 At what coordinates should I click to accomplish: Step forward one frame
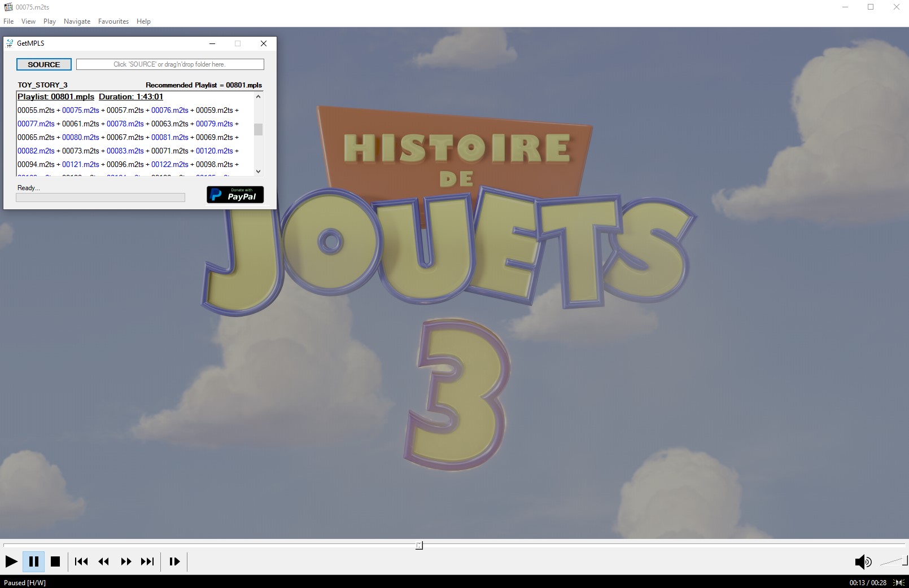pos(174,561)
